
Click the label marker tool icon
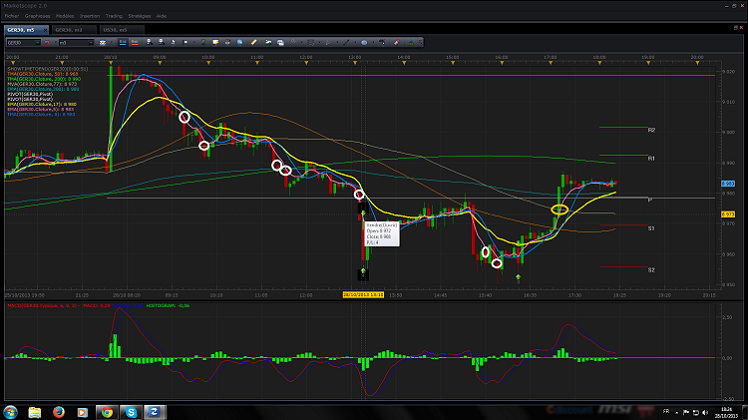point(382,42)
